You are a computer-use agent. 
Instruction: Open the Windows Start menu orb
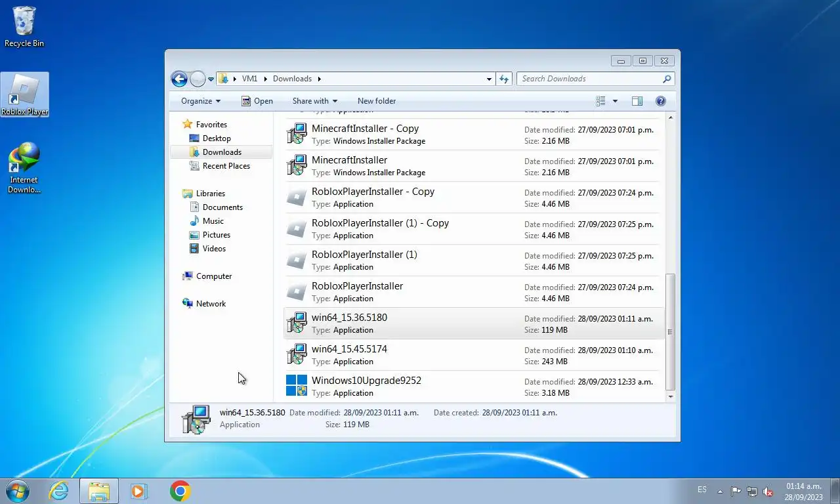[18, 491]
